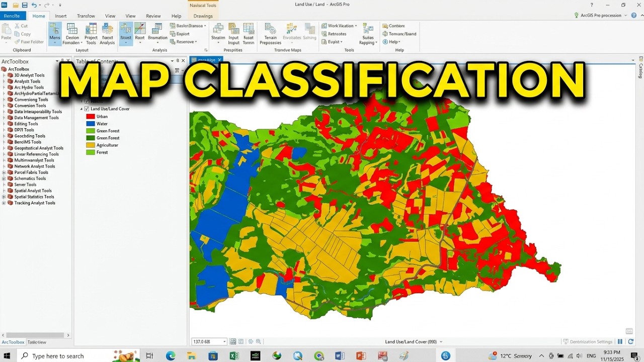The width and height of the screenshot is (644, 362).
Task: Select Conversion Tools in ArcToolbox
Action: point(30,106)
